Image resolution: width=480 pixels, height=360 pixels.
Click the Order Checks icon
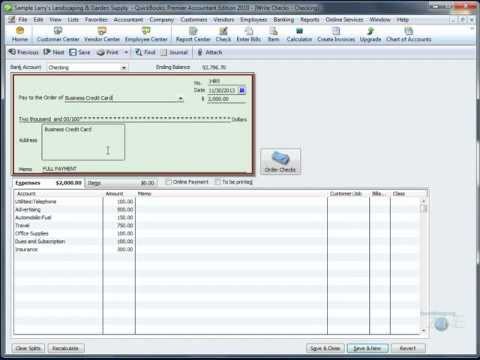point(280,162)
